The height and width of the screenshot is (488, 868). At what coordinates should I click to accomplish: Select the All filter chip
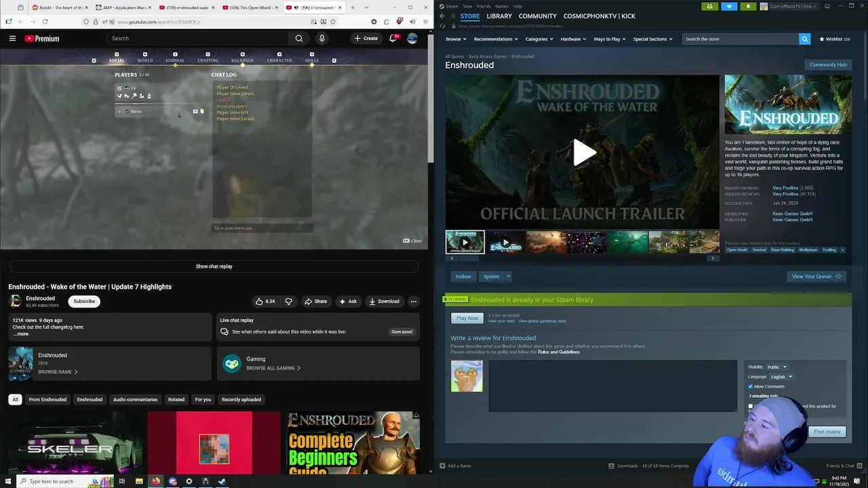click(x=15, y=399)
